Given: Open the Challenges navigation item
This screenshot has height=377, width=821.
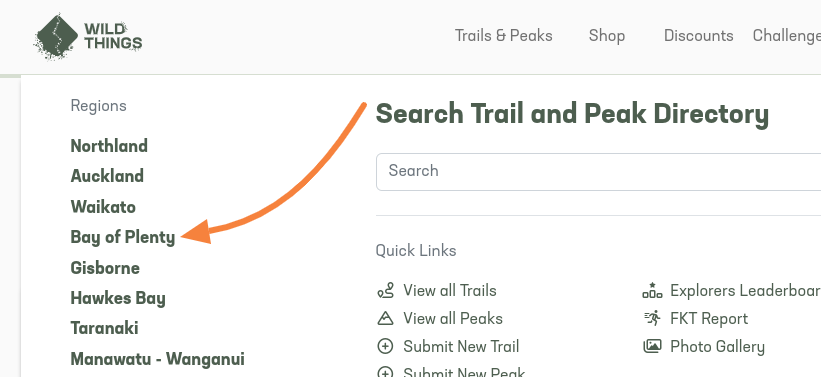Looking at the screenshot, I should (x=786, y=36).
